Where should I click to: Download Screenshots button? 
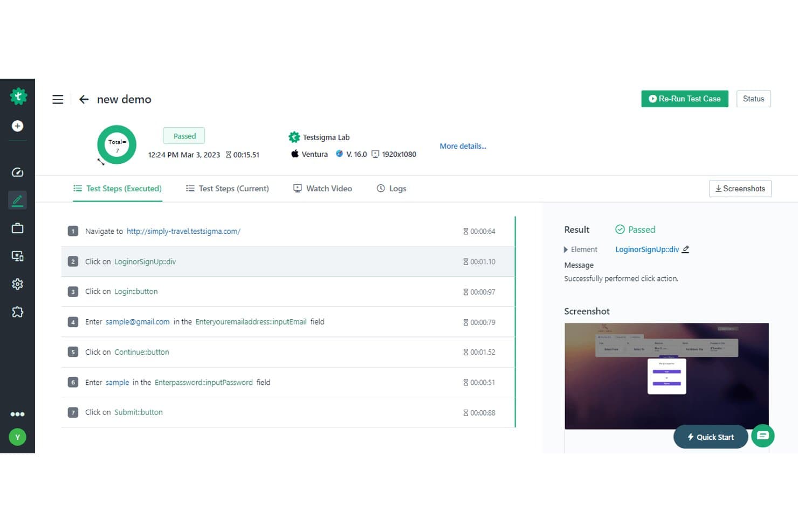[x=740, y=189]
